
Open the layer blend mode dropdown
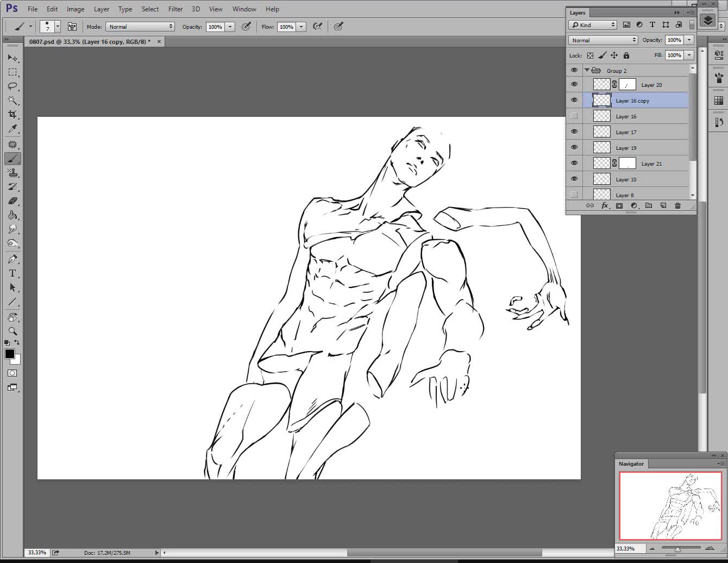pyautogui.click(x=603, y=40)
